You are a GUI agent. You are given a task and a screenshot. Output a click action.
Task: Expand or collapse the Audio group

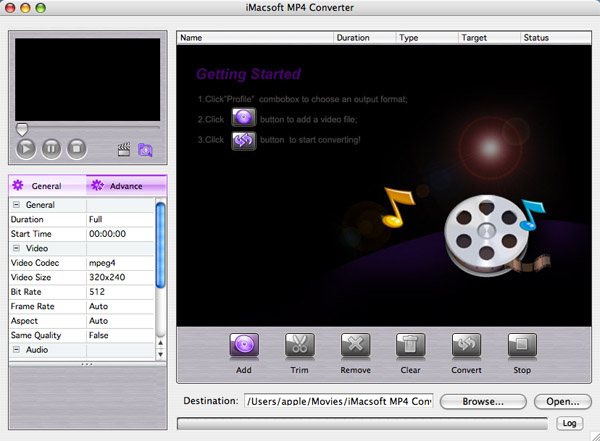pyautogui.click(x=16, y=351)
